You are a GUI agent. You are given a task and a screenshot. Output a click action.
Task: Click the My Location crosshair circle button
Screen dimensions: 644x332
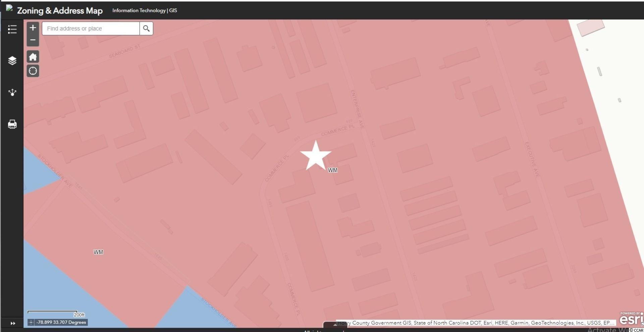tap(33, 71)
